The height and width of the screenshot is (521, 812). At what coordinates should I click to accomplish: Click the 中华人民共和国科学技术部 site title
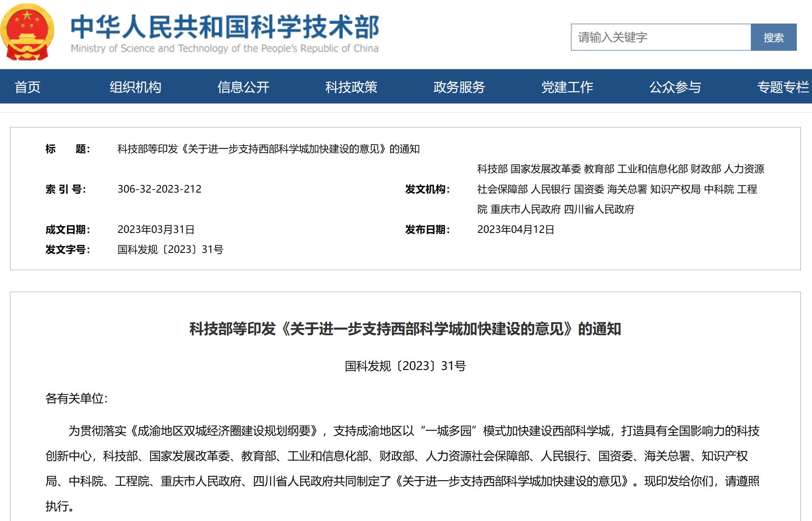[225, 27]
